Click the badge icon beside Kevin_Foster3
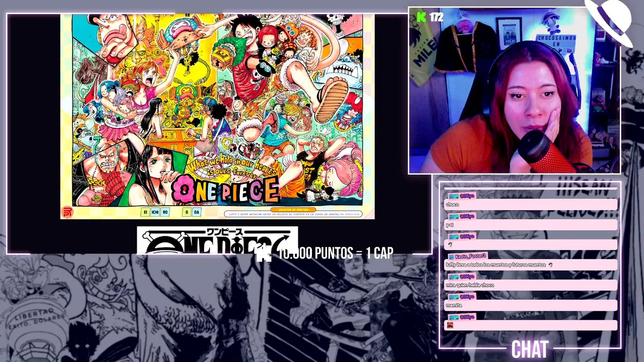This screenshot has height=362, width=644. tap(450, 256)
